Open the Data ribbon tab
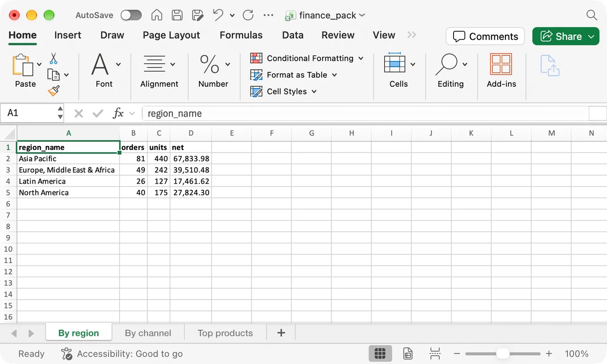This screenshot has width=607, height=364. (x=293, y=35)
